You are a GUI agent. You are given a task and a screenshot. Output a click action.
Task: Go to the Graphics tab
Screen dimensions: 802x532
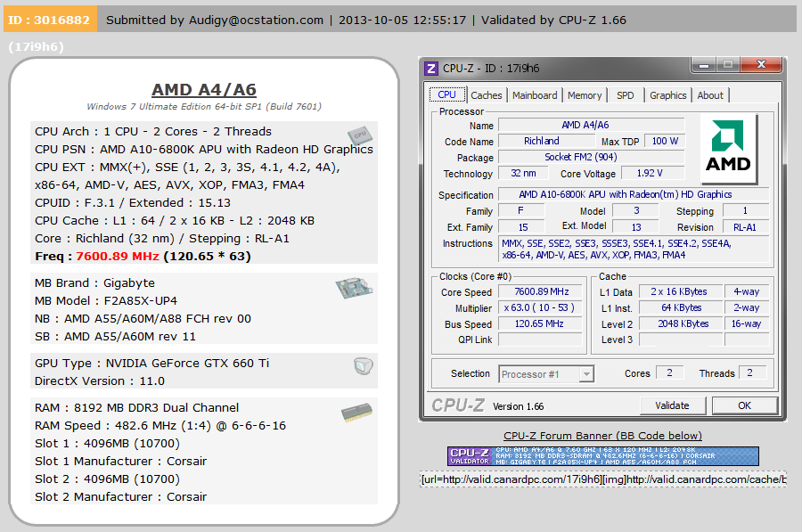click(x=668, y=95)
